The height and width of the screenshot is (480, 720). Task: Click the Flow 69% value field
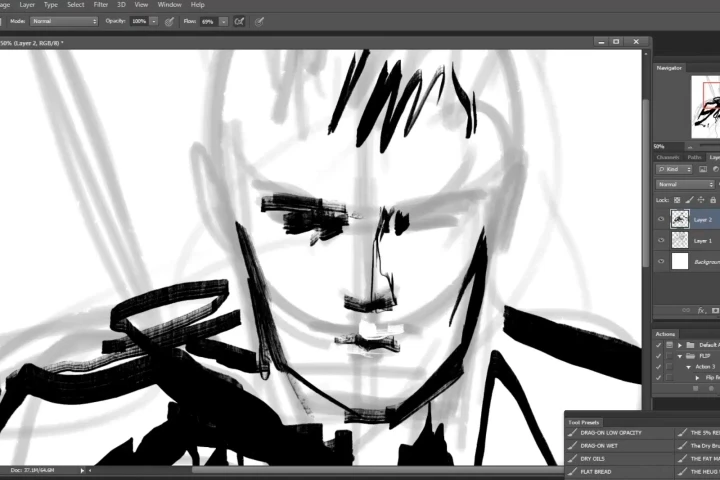(208, 22)
